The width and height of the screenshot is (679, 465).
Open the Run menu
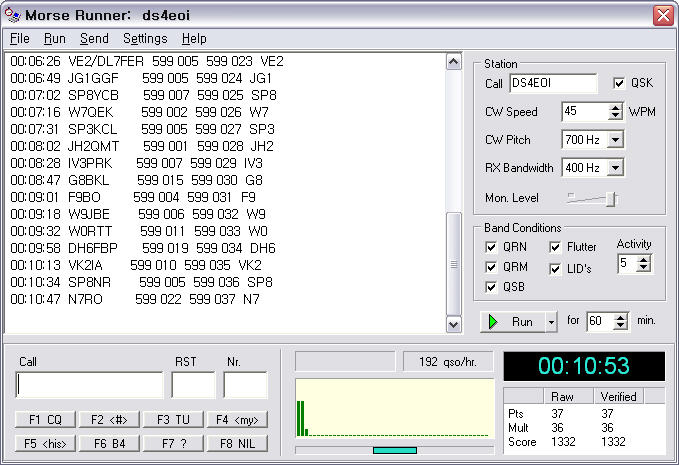tap(55, 39)
